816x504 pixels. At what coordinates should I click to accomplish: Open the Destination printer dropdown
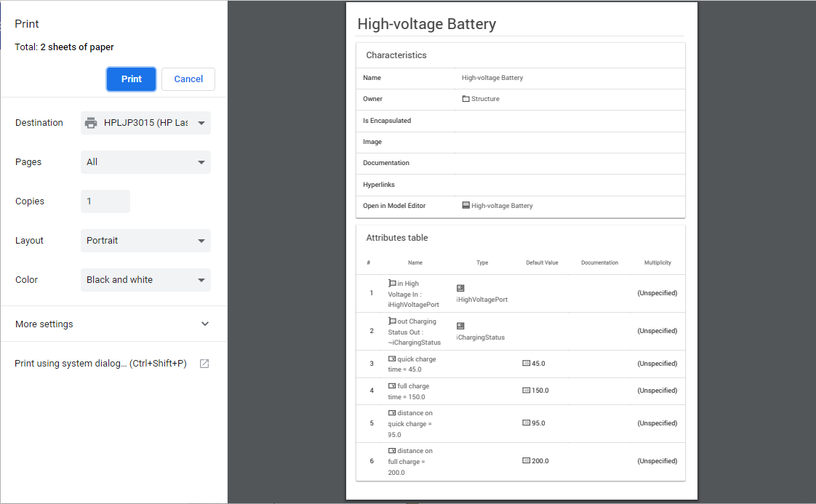point(145,123)
